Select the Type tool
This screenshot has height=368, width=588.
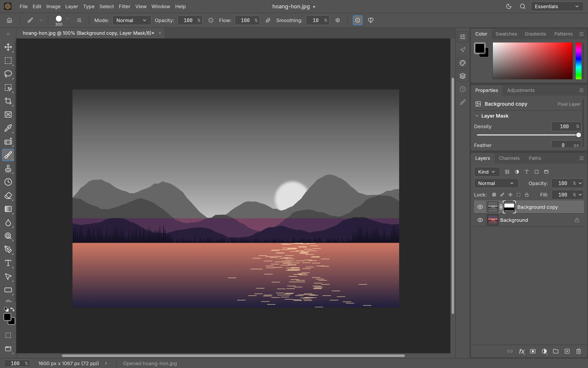[x=8, y=263]
